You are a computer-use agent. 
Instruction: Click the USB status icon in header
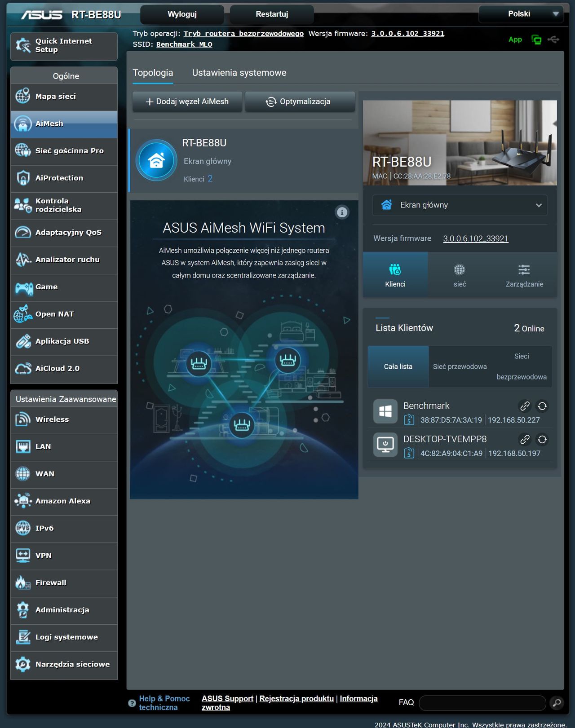point(553,40)
